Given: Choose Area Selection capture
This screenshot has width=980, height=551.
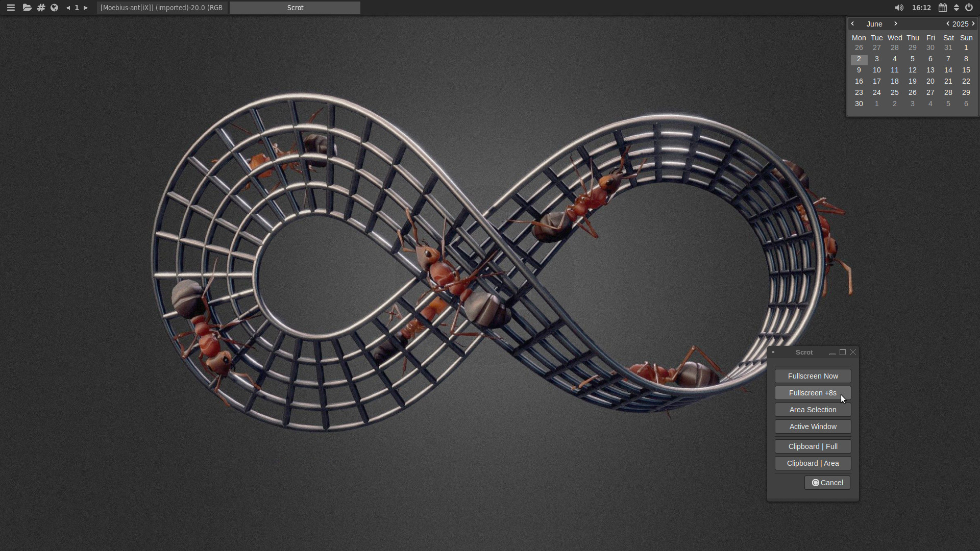Looking at the screenshot, I should [x=813, y=410].
